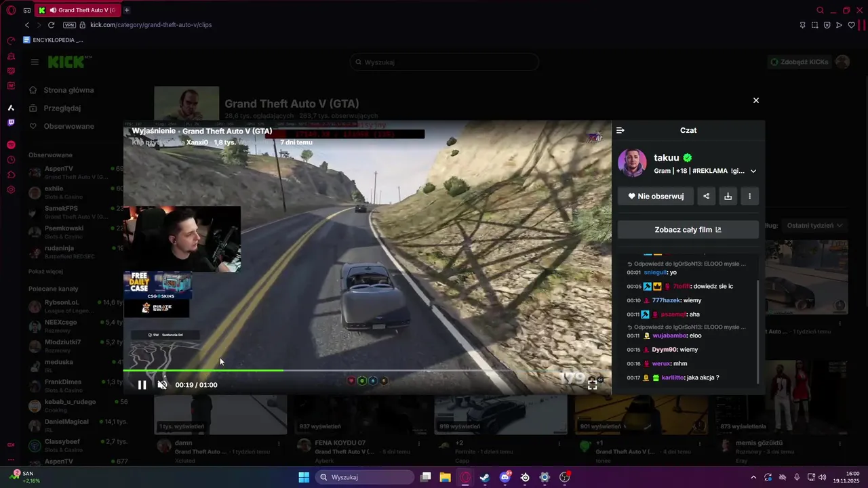Image resolution: width=868 pixels, height=488 pixels.
Task: Click the Nie obserwuj button
Action: pyautogui.click(x=655, y=197)
